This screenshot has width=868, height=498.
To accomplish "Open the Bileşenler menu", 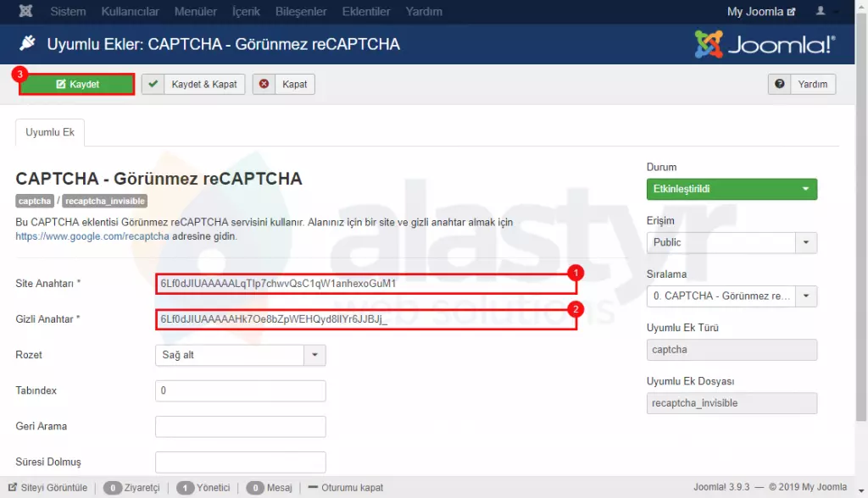I will 301,12.
